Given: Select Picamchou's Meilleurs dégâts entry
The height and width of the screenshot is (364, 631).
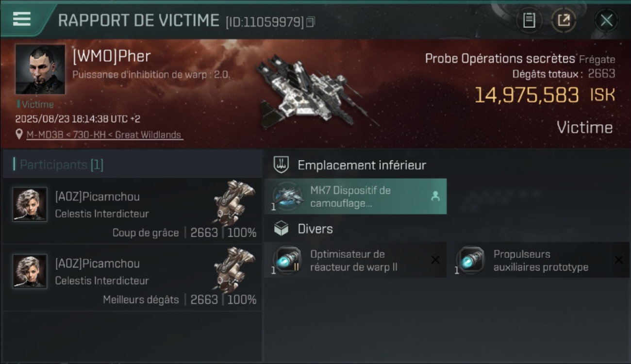Looking at the screenshot, I should (x=132, y=278).
